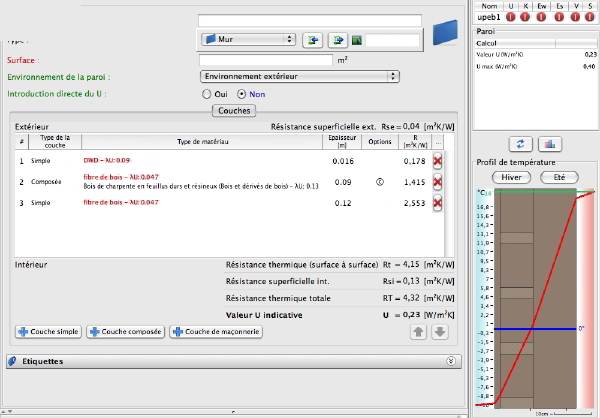Click the blue wall 3D preview icon

[x=445, y=32]
